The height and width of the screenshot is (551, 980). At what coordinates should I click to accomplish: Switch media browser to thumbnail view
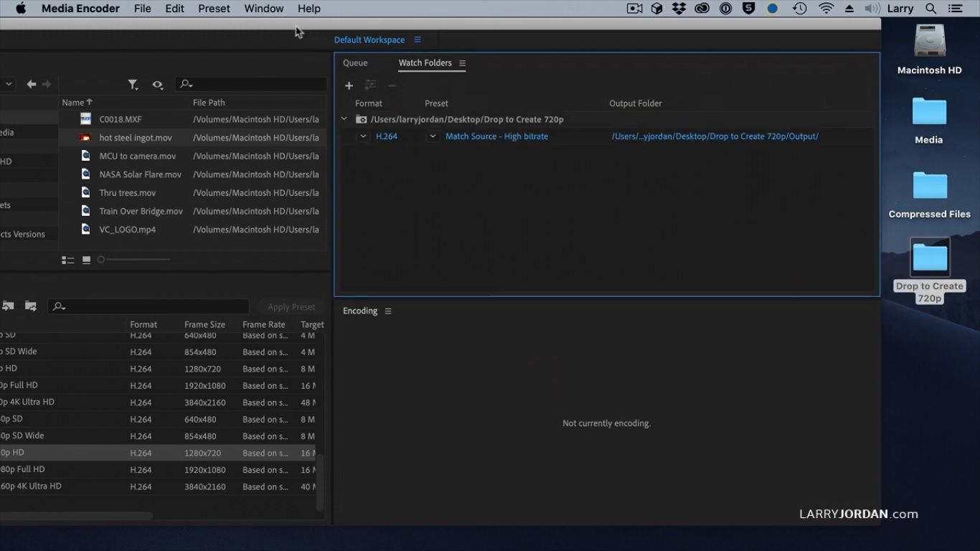86,260
